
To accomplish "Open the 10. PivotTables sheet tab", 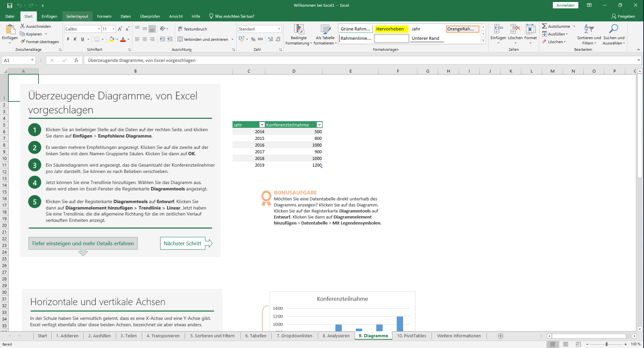I will pos(411,336).
